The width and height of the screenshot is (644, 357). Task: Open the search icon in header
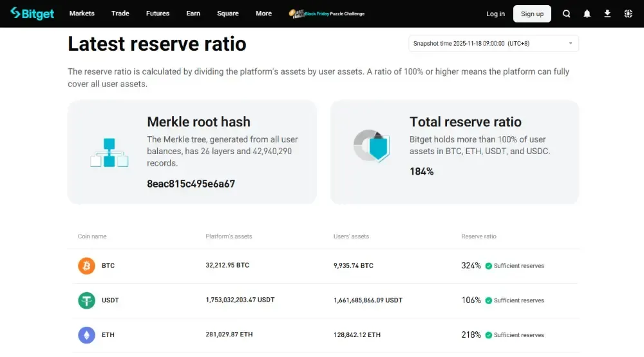coord(567,14)
